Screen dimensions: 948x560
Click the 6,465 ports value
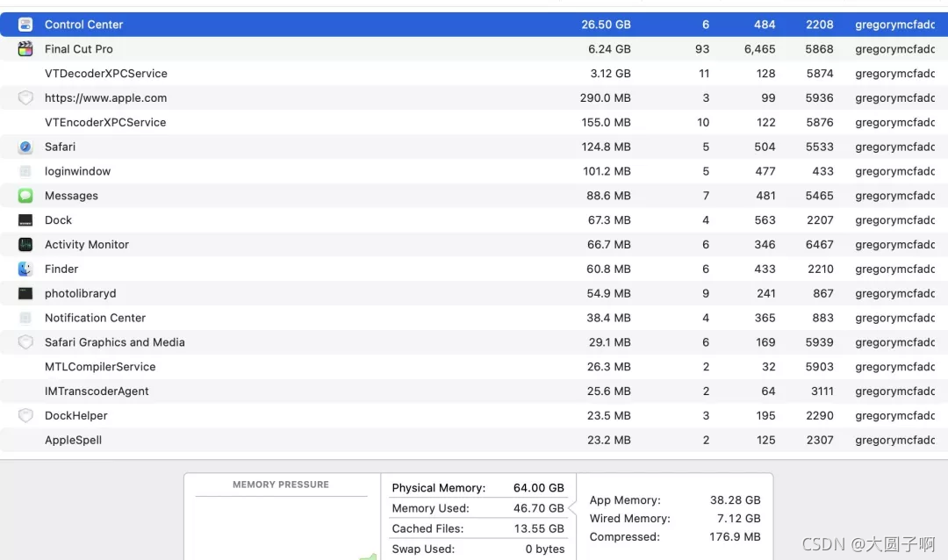click(760, 49)
